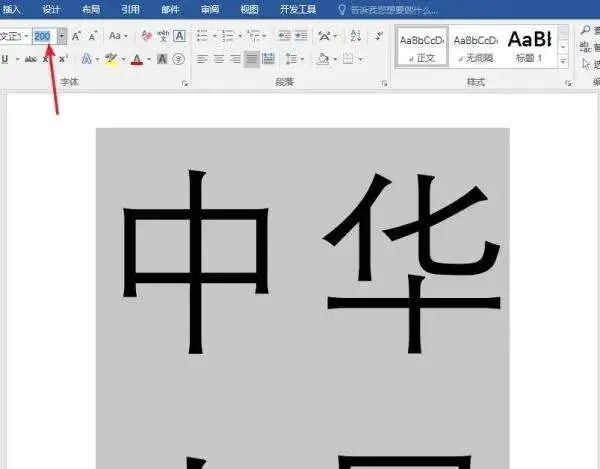This screenshot has height=469, width=600.
Task: Select Justify alignment
Action: pos(252,59)
